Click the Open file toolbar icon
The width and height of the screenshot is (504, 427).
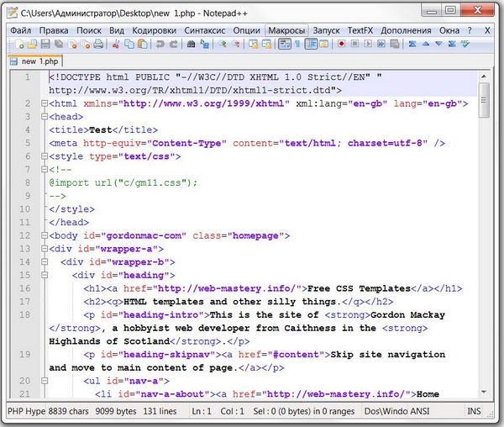pyautogui.click(x=32, y=44)
